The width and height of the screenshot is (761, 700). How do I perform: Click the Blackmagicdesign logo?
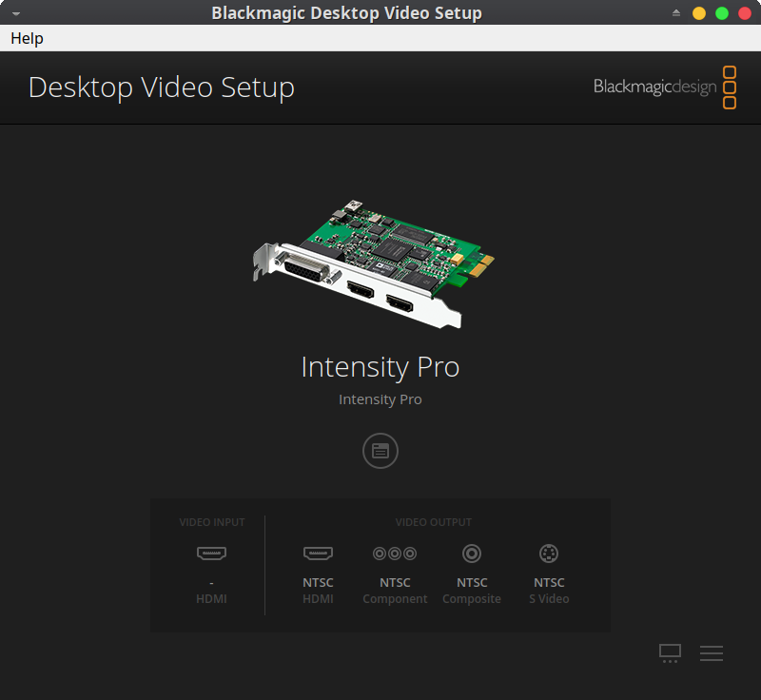[x=665, y=87]
